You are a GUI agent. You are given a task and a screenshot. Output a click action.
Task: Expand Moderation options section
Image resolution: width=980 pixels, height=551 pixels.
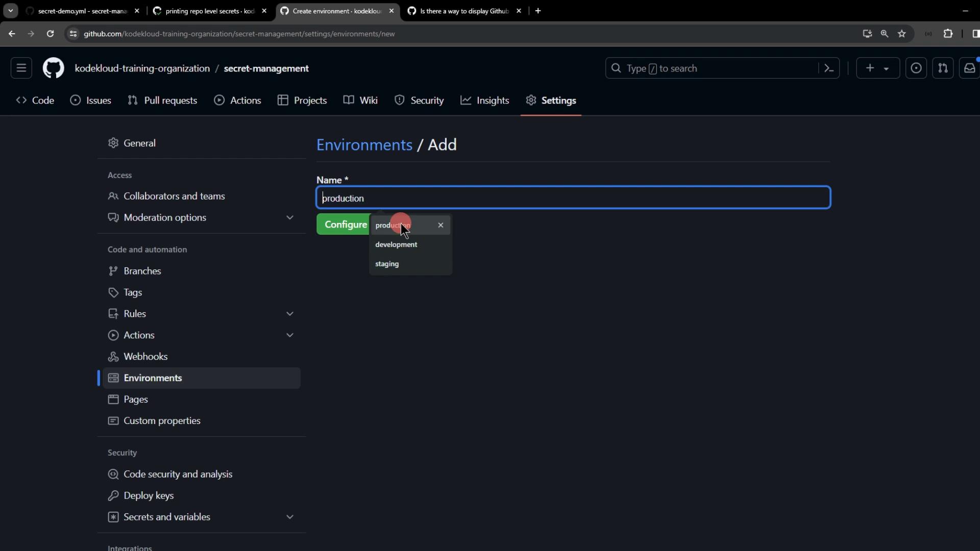[289, 217]
